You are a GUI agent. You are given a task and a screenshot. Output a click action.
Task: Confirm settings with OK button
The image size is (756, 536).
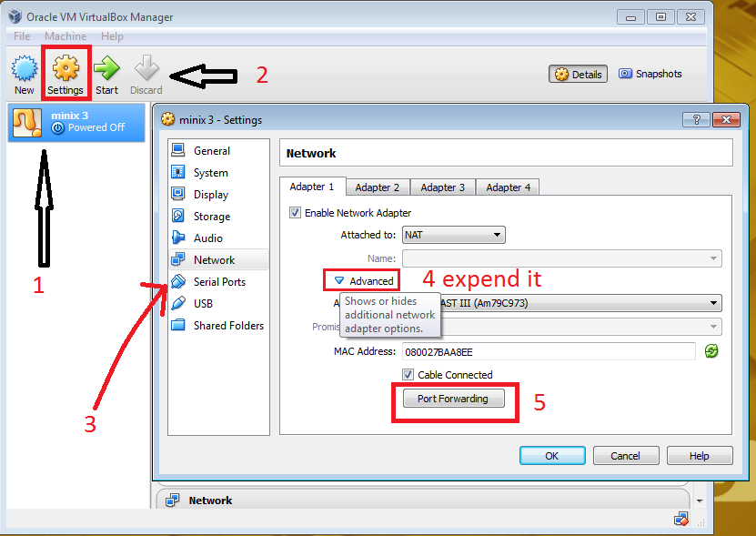(552, 455)
